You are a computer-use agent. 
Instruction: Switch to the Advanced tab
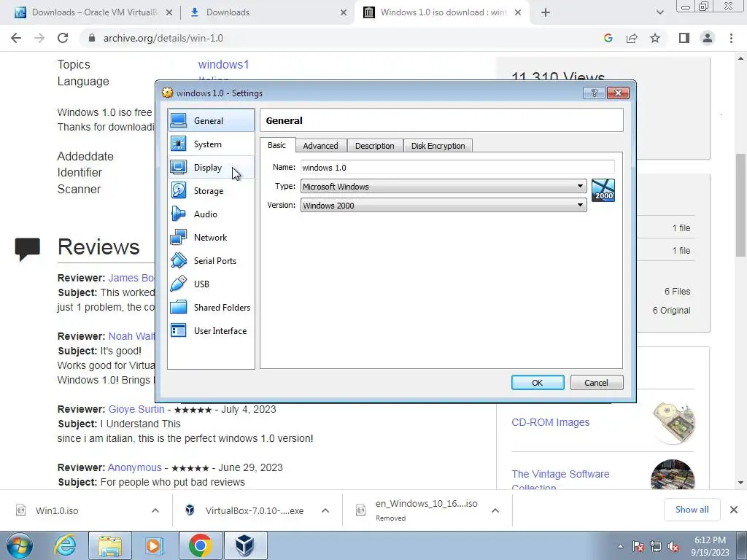pyautogui.click(x=321, y=146)
